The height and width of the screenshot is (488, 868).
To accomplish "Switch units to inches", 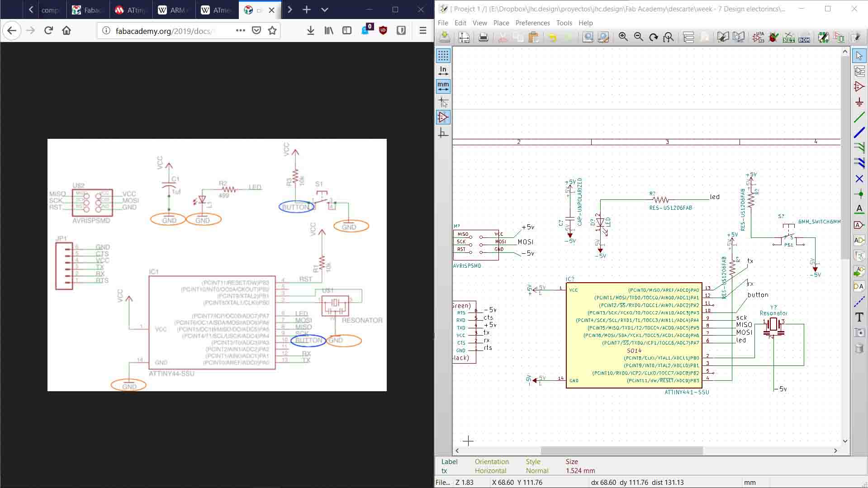I will (443, 70).
